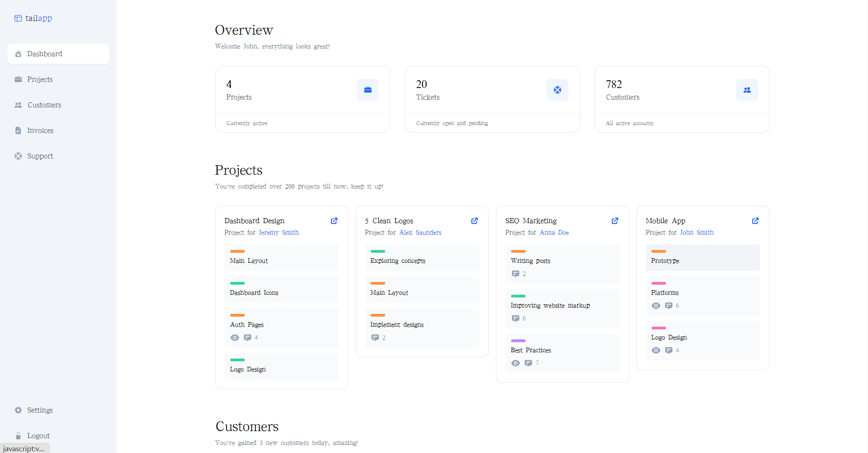
Task: Click comments icon on Mobile App Logo Design
Action: pos(669,350)
